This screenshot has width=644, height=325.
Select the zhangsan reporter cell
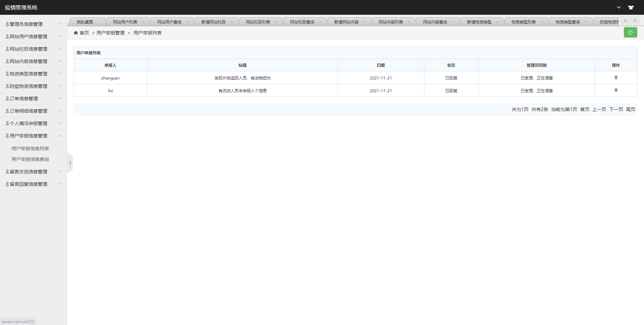tap(110, 78)
